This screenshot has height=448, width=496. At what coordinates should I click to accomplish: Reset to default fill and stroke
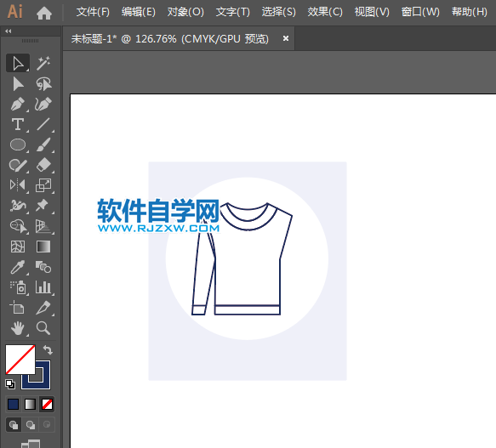pos(10,384)
